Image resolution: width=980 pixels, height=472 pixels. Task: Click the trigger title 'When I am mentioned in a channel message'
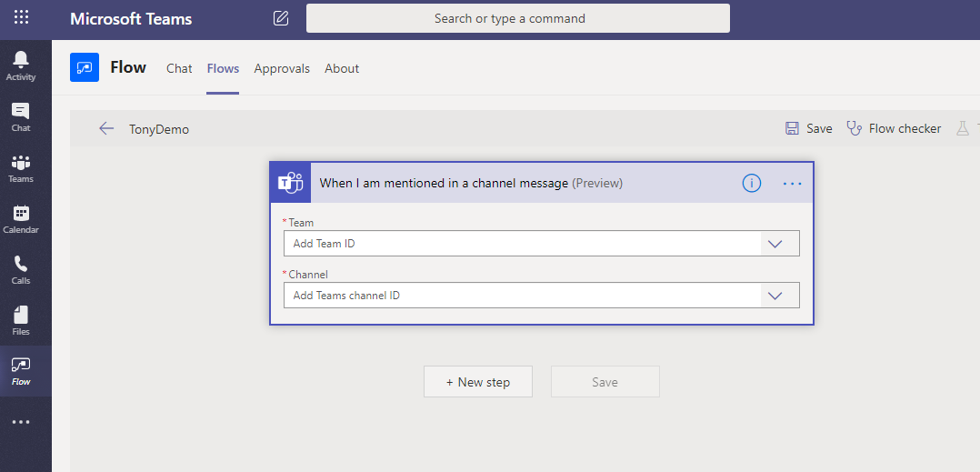point(443,183)
